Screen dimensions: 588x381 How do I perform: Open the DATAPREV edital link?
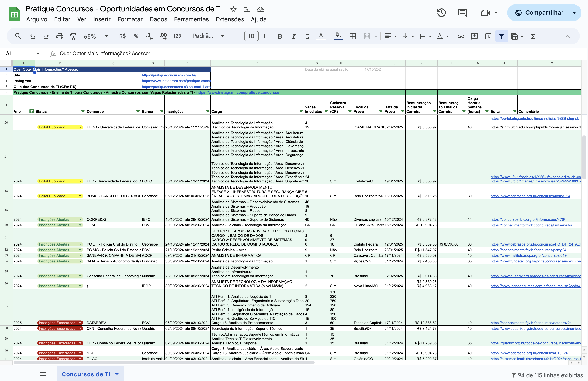click(531, 323)
